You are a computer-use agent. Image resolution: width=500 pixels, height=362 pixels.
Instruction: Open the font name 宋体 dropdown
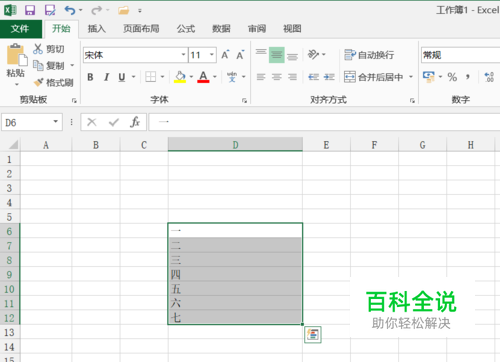click(183, 55)
